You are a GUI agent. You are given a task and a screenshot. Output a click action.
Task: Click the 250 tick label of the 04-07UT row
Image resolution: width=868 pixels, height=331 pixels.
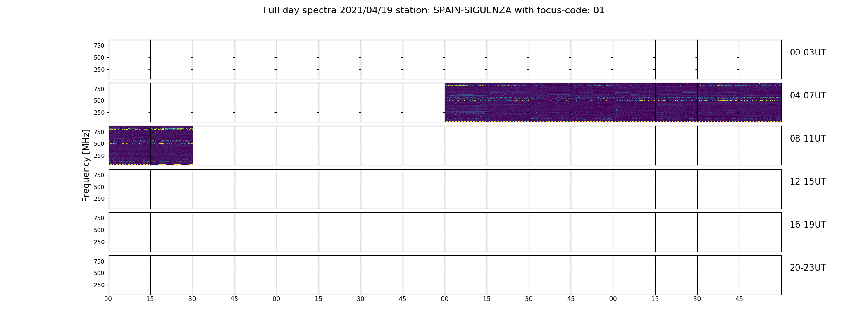click(99, 113)
